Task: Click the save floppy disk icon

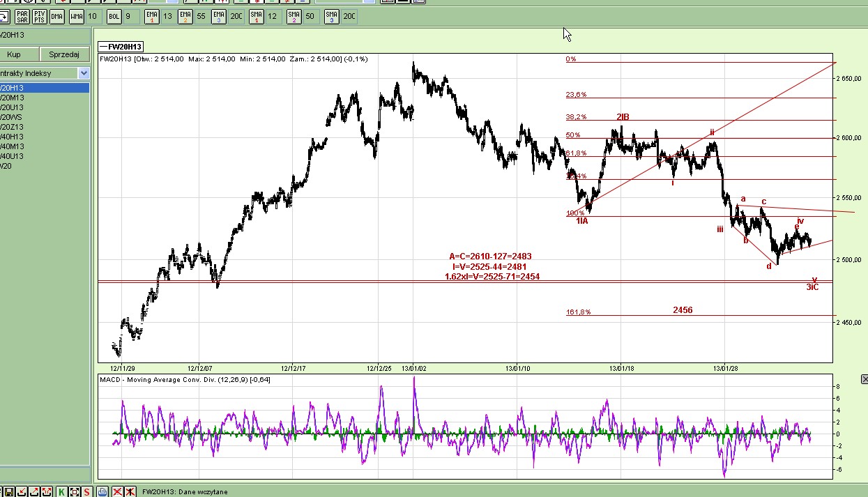Action: [x=9, y=491]
